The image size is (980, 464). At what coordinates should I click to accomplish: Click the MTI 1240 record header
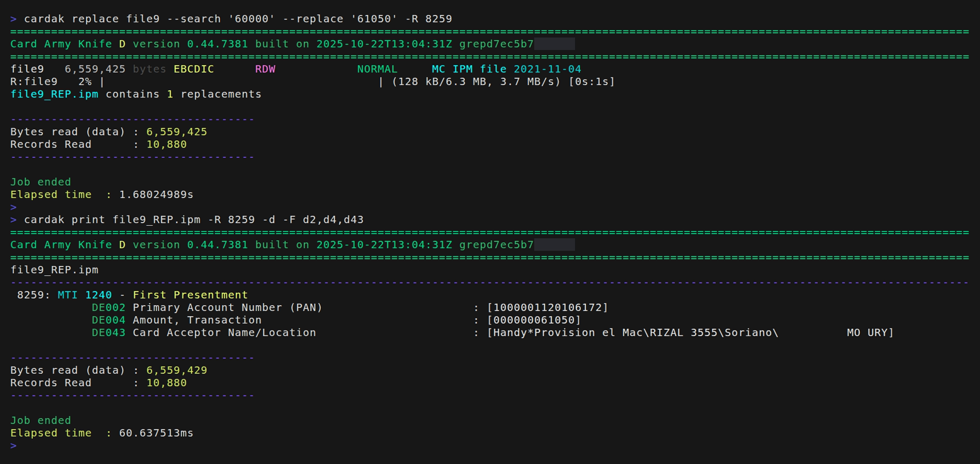pyautogui.click(x=85, y=295)
